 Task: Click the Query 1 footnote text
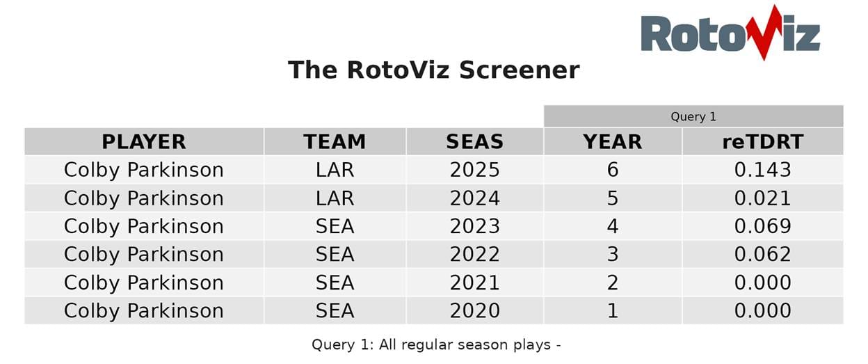(x=436, y=345)
